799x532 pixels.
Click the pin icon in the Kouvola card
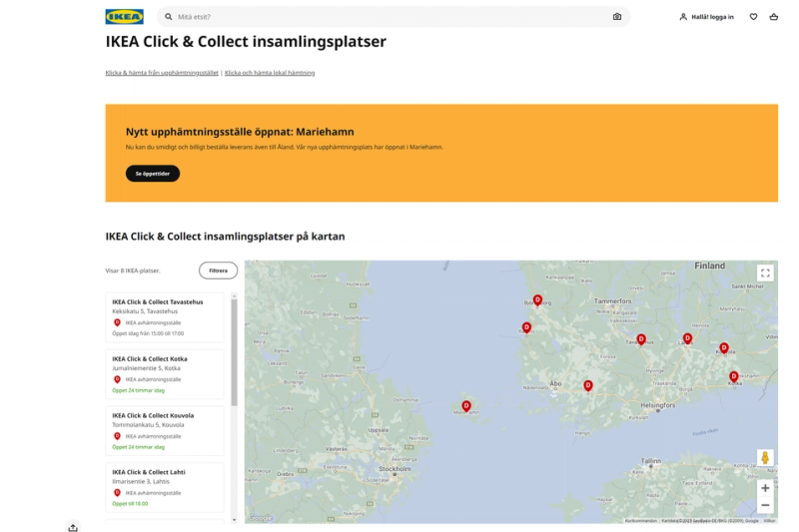coord(117,436)
